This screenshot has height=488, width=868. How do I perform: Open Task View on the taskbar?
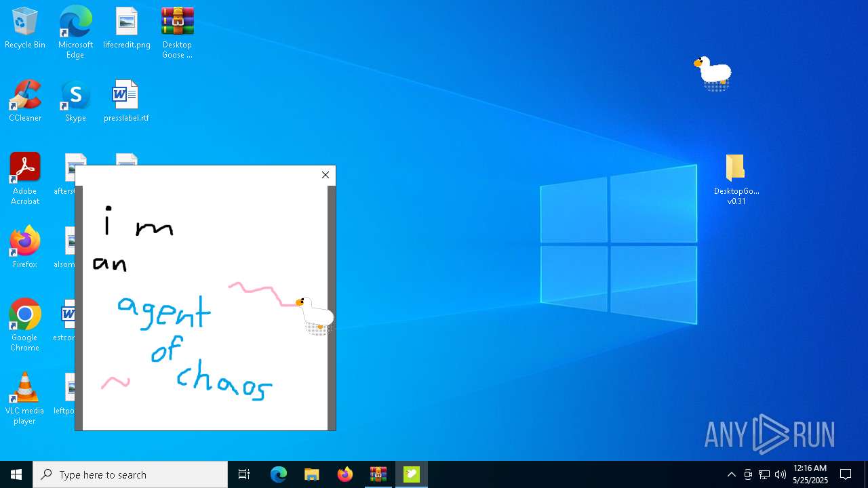[x=244, y=474]
